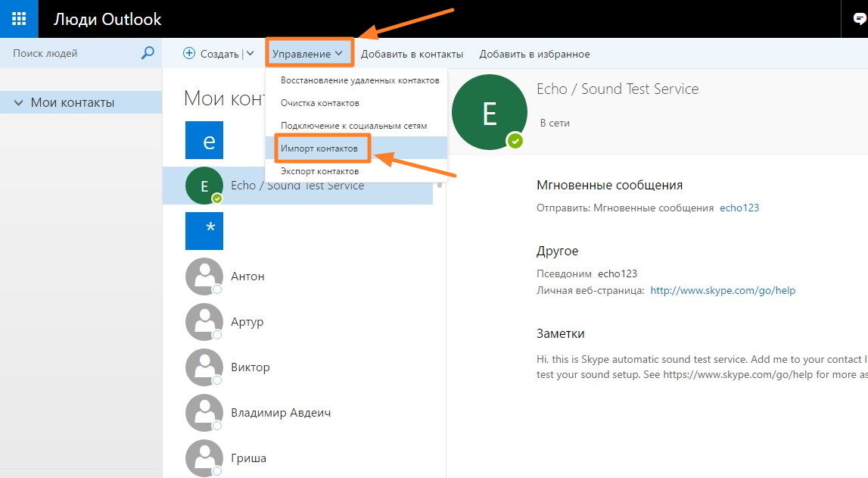Click the plus icon next to Создать
The height and width of the screenshot is (478, 868).
point(190,54)
